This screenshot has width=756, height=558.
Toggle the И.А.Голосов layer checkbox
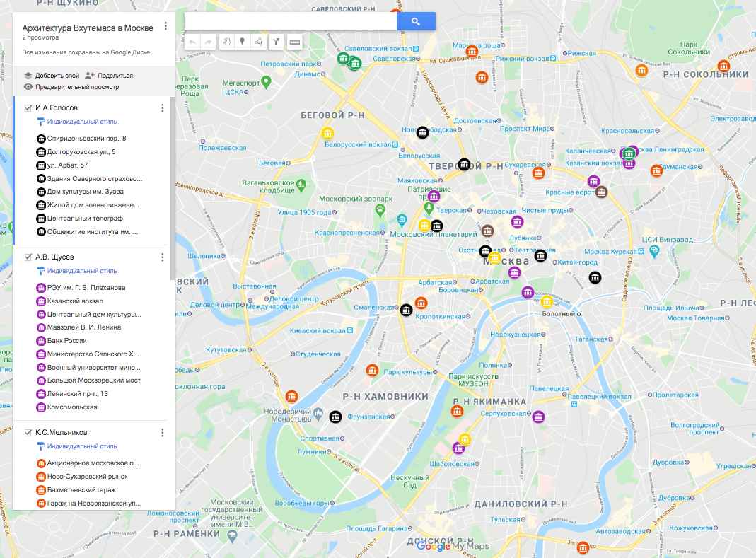28,108
